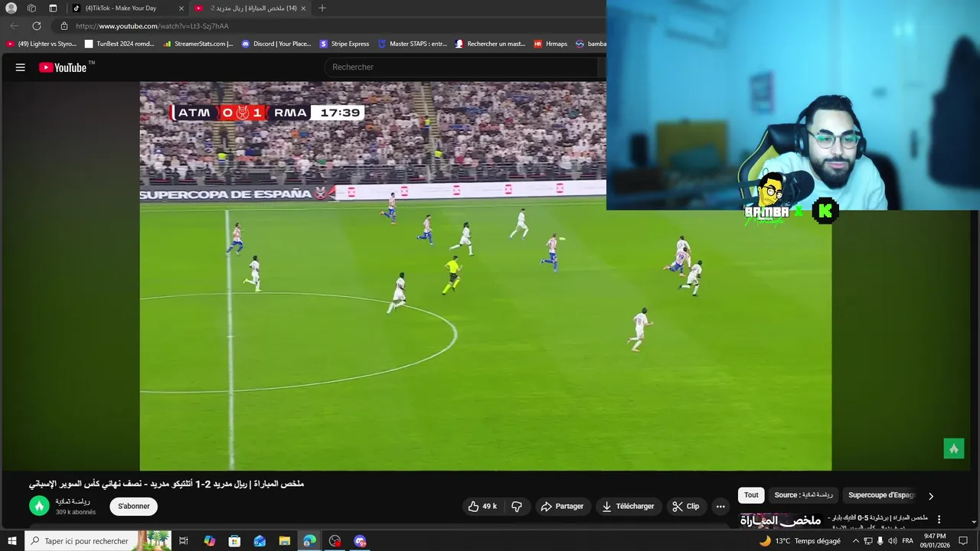This screenshot has height=551, width=980.
Task: Open the weather widget 13°C
Action: (799, 541)
